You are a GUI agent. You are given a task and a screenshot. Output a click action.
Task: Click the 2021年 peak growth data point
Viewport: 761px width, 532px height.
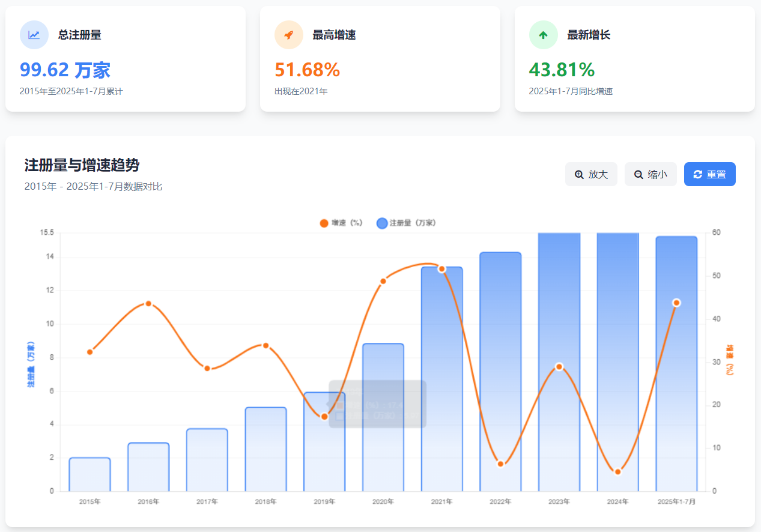pyautogui.click(x=442, y=269)
